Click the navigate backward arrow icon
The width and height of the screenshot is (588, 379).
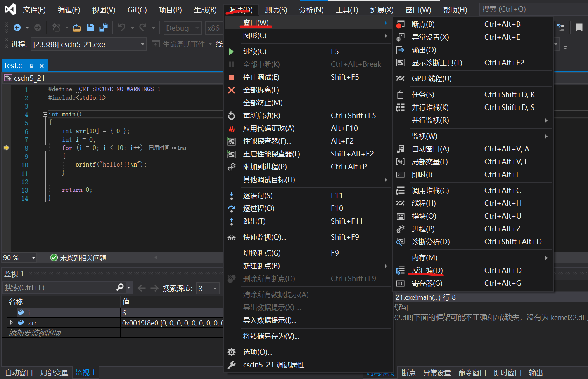point(17,28)
